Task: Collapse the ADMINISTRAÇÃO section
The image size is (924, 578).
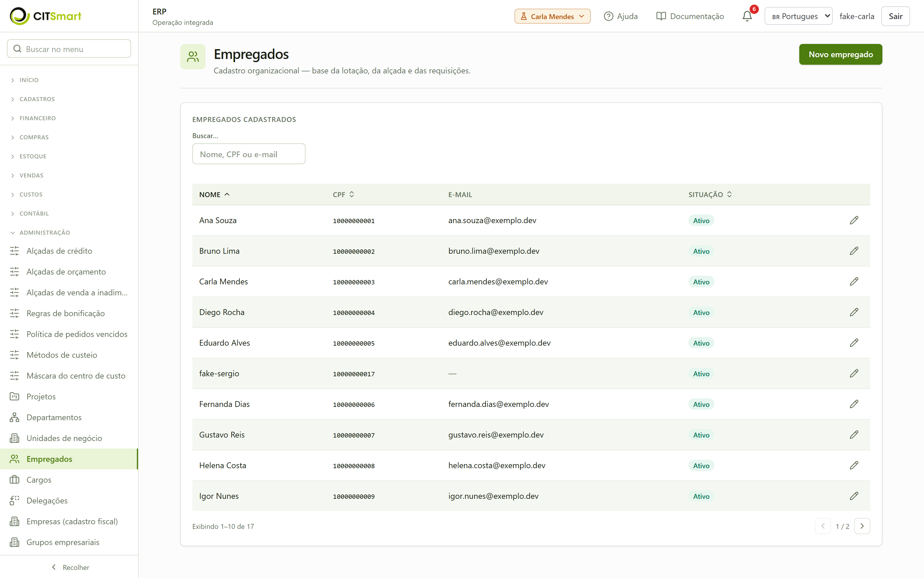Action: tap(40, 232)
